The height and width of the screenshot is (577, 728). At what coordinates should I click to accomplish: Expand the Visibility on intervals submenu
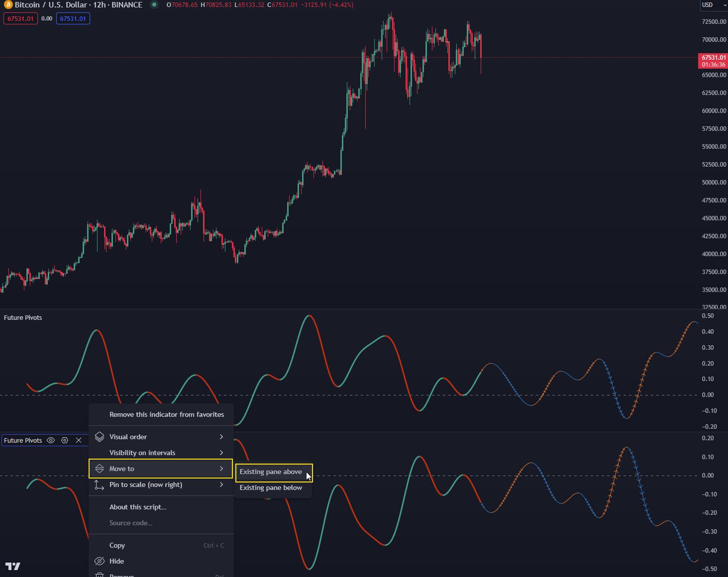221,453
